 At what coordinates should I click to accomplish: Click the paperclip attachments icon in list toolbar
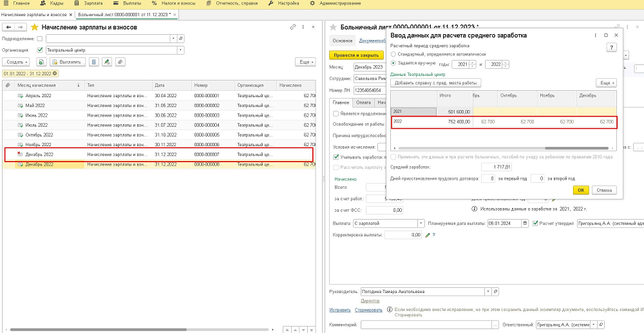tap(120, 62)
